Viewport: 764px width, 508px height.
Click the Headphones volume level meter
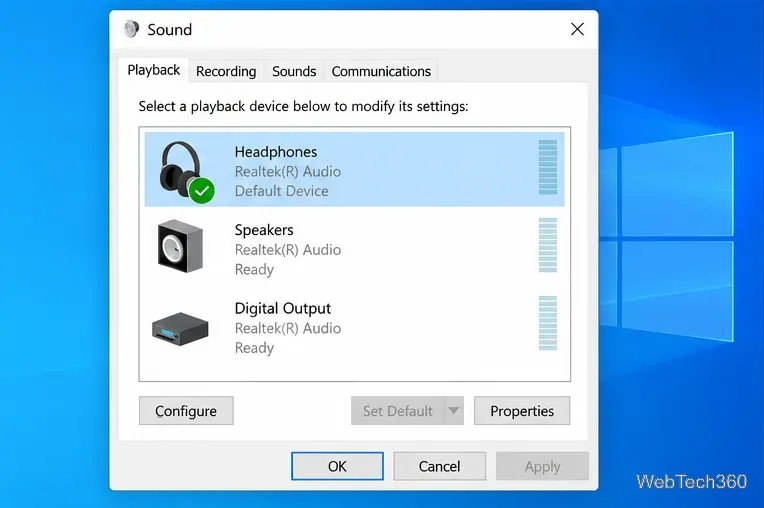click(x=548, y=167)
